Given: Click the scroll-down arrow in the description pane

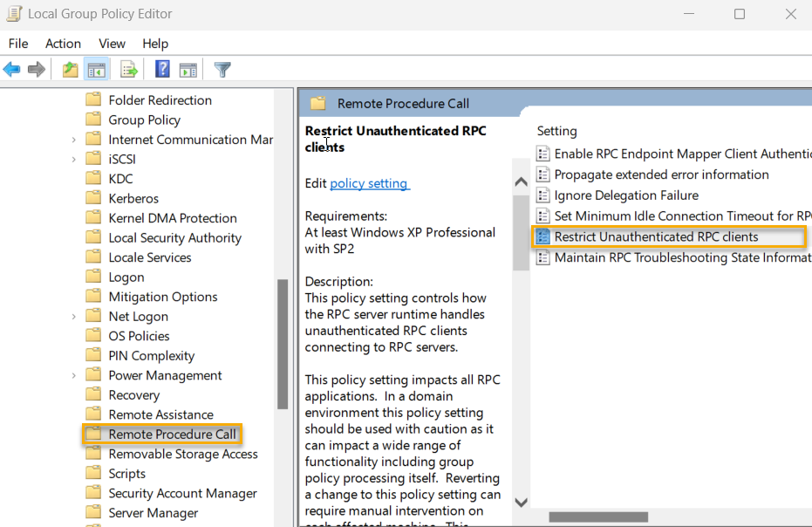Looking at the screenshot, I should [x=521, y=503].
